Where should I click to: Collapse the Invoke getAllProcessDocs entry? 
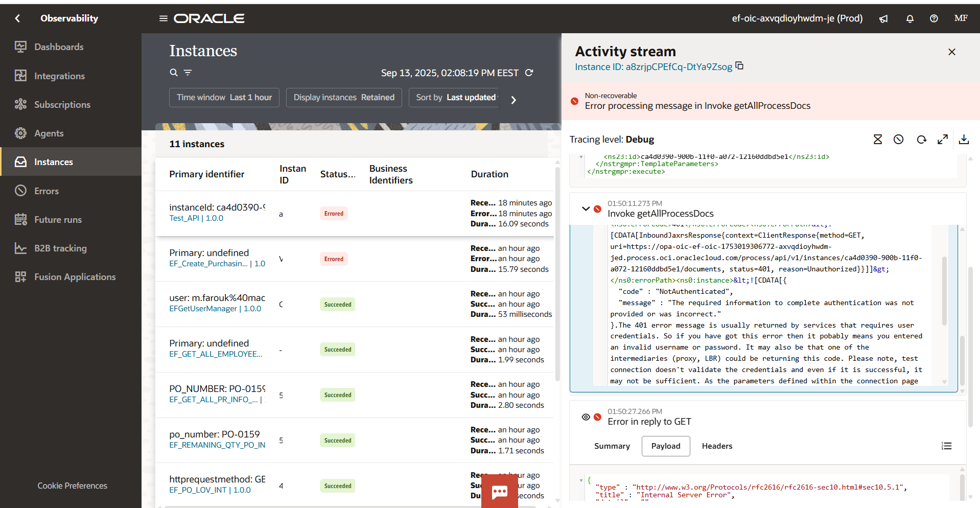[585, 209]
